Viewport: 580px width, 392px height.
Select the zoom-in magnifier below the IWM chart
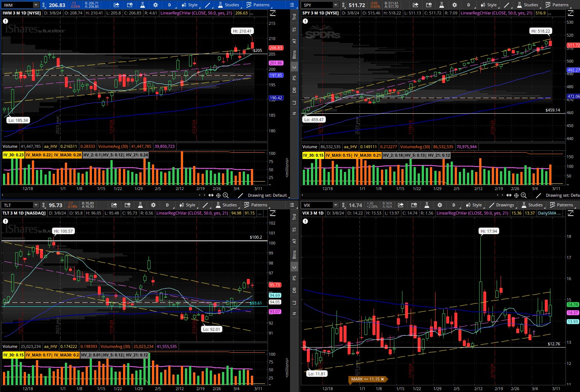[x=226, y=195]
